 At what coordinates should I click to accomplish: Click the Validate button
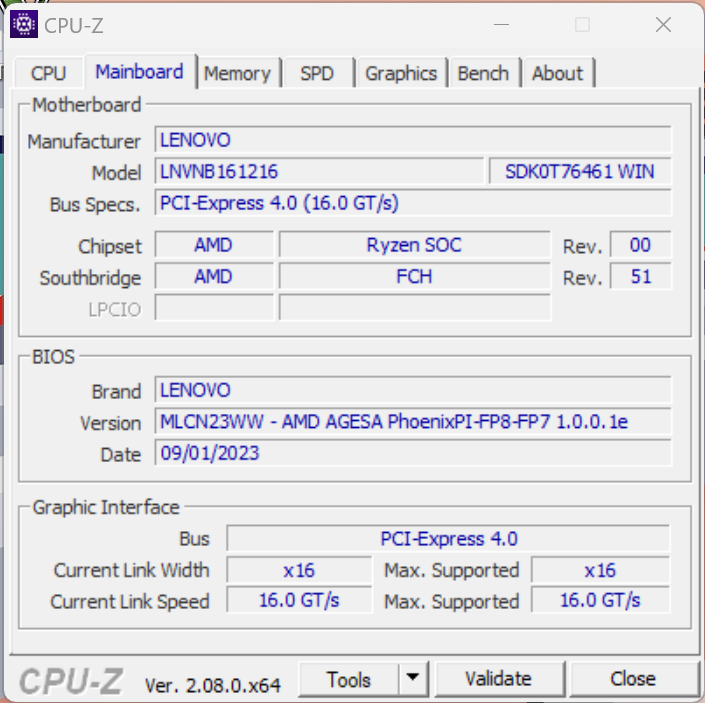pos(499,679)
